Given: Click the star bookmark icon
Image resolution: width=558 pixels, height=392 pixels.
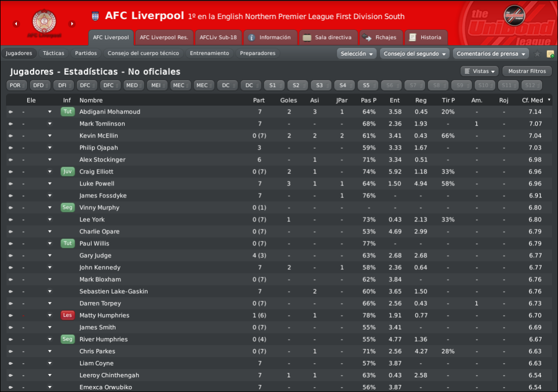Looking at the screenshot, I should click(537, 54).
